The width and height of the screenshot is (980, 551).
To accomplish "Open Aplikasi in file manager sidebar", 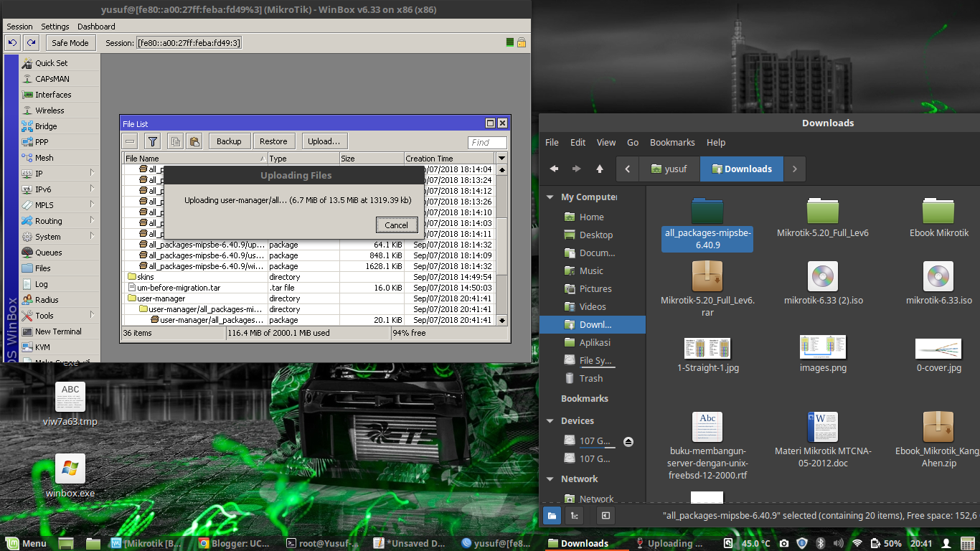I will (x=595, y=342).
